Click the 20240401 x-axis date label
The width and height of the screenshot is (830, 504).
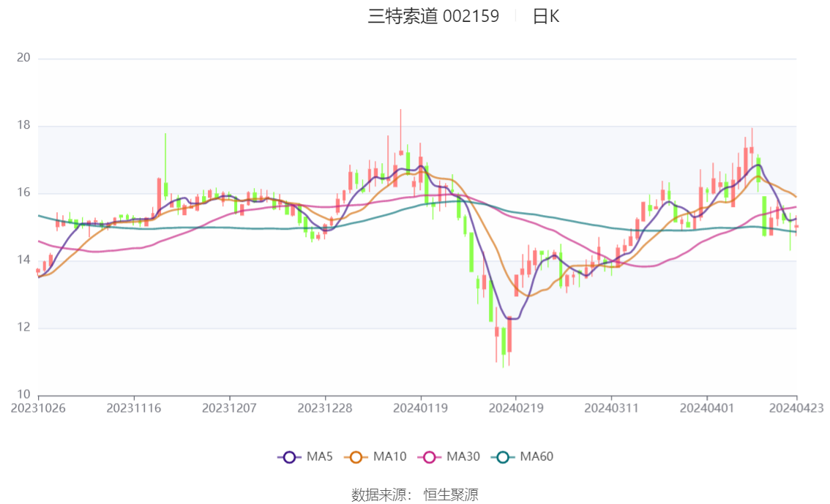[x=707, y=408]
